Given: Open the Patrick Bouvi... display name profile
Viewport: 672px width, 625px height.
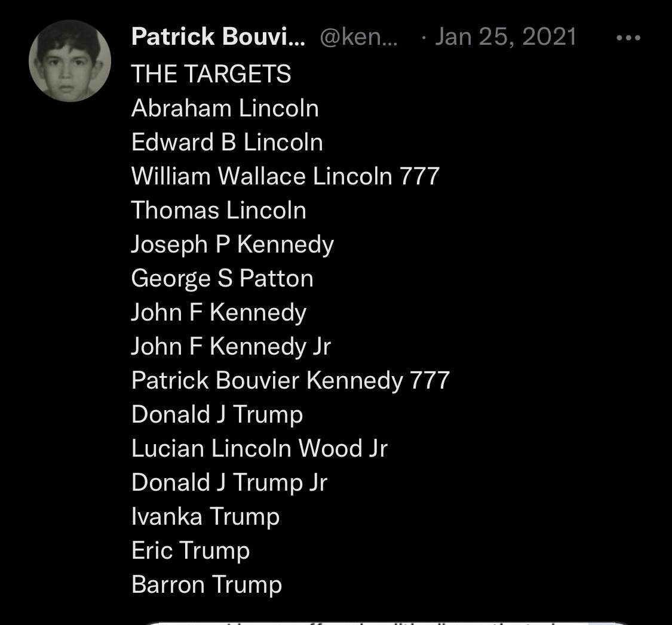Looking at the screenshot, I should point(218,37).
